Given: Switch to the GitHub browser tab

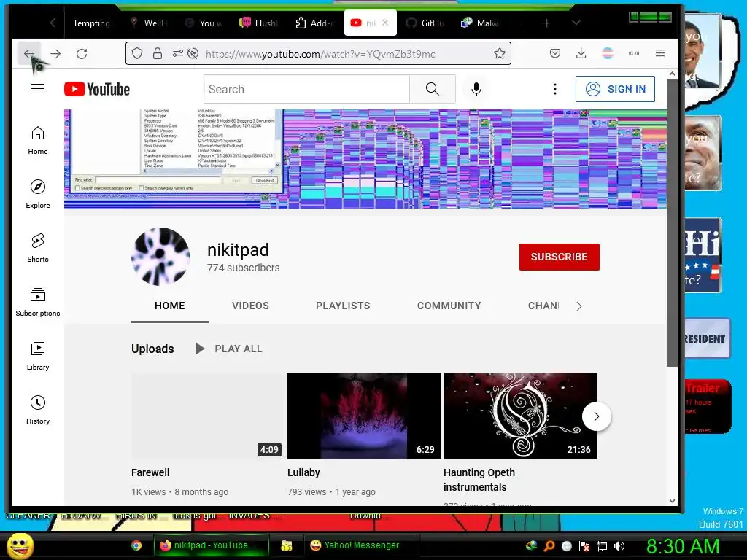Looking at the screenshot, I should coord(425,23).
